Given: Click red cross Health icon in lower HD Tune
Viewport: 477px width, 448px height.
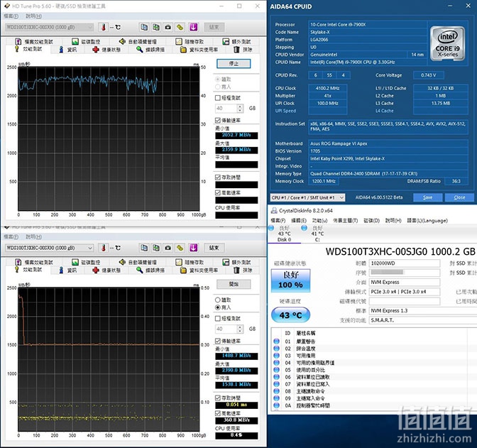Looking at the screenshot, I should point(96,270).
